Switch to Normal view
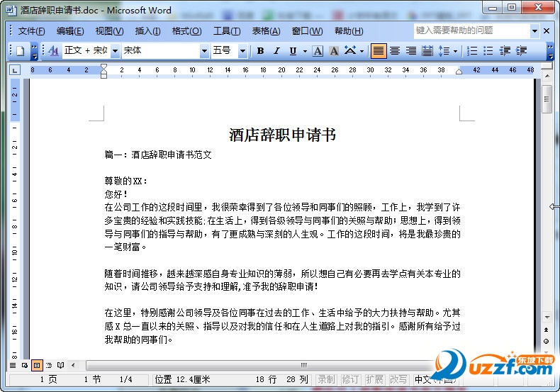Image resolution: width=560 pixels, height=392 pixels. [x=13, y=365]
